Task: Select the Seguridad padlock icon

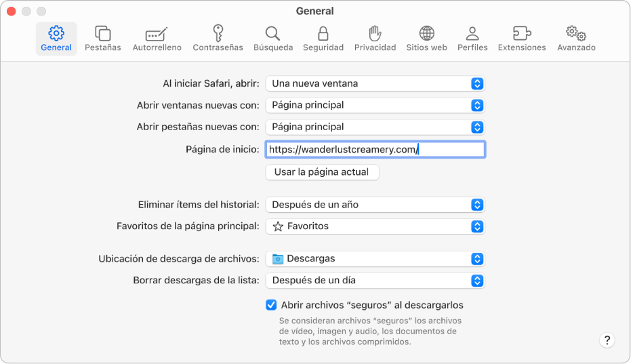Action: pos(323,33)
